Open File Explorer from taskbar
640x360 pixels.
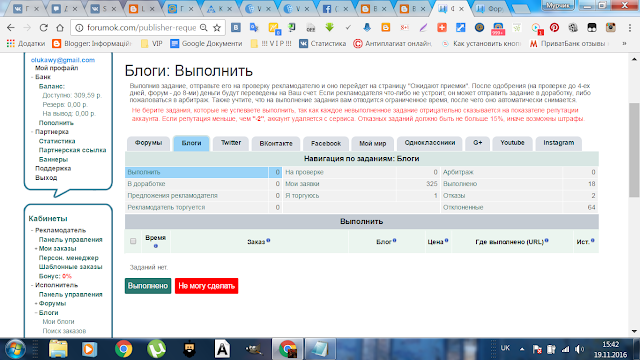point(58,349)
